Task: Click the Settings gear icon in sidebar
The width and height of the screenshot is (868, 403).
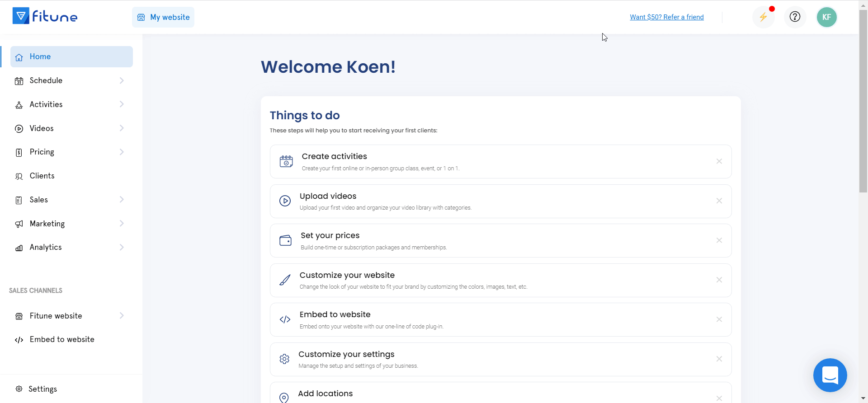Action: point(19,389)
